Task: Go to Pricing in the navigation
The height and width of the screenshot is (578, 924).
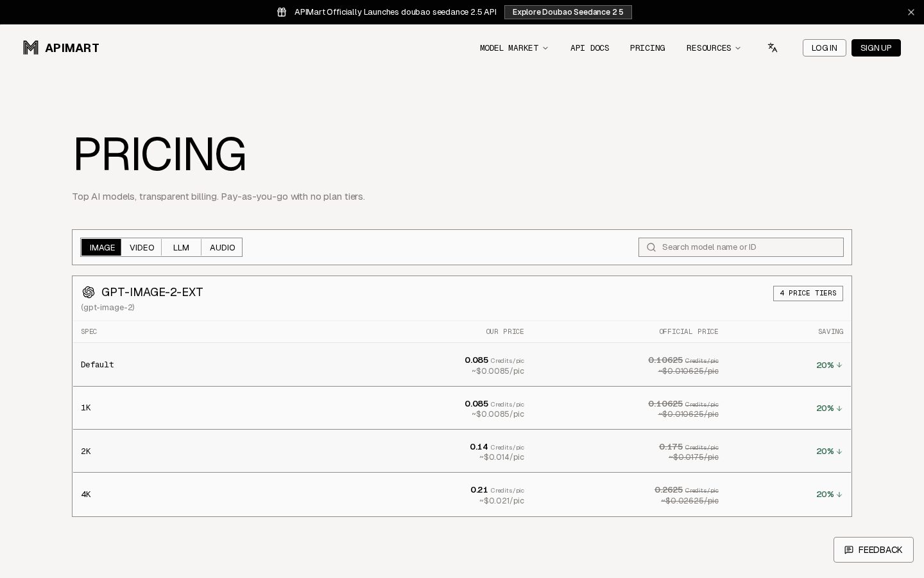Action: [x=647, y=48]
